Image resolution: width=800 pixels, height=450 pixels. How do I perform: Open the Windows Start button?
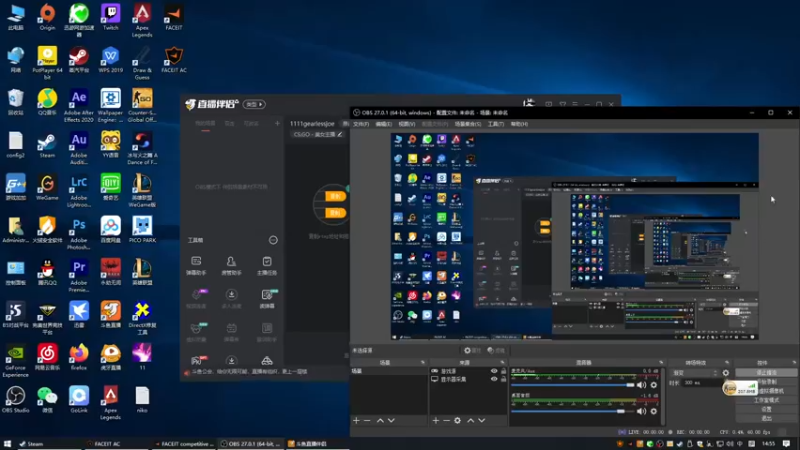point(7,444)
